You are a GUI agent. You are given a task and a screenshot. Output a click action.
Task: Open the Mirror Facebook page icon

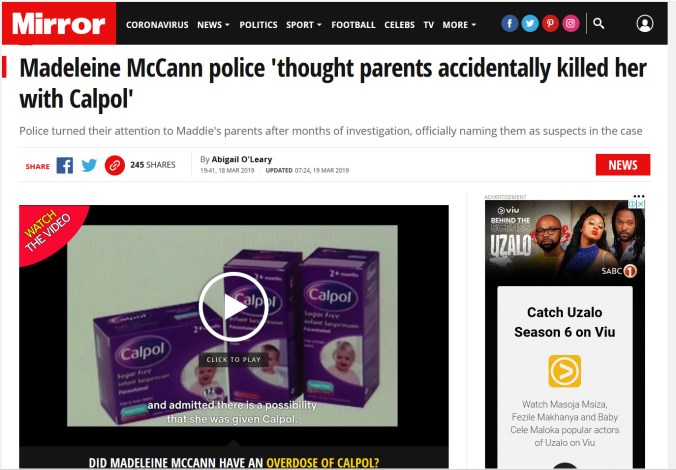click(509, 23)
